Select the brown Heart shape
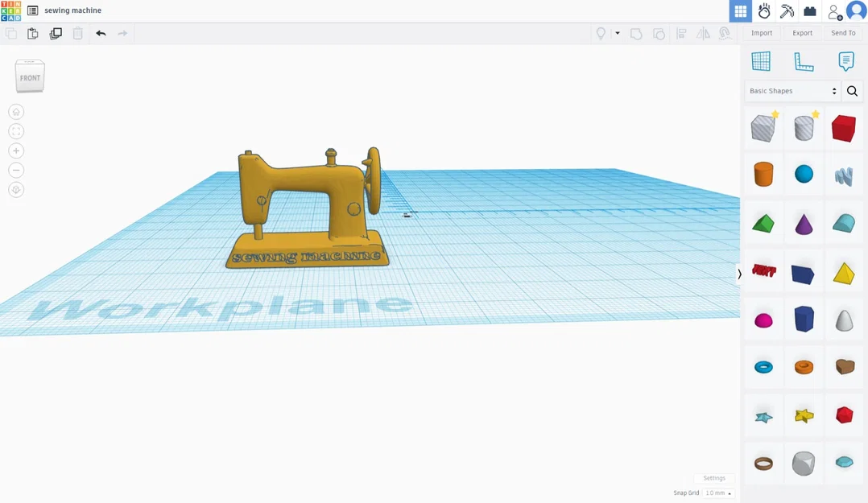The height and width of the screenshot is (503, 868). tap(845, 366)
